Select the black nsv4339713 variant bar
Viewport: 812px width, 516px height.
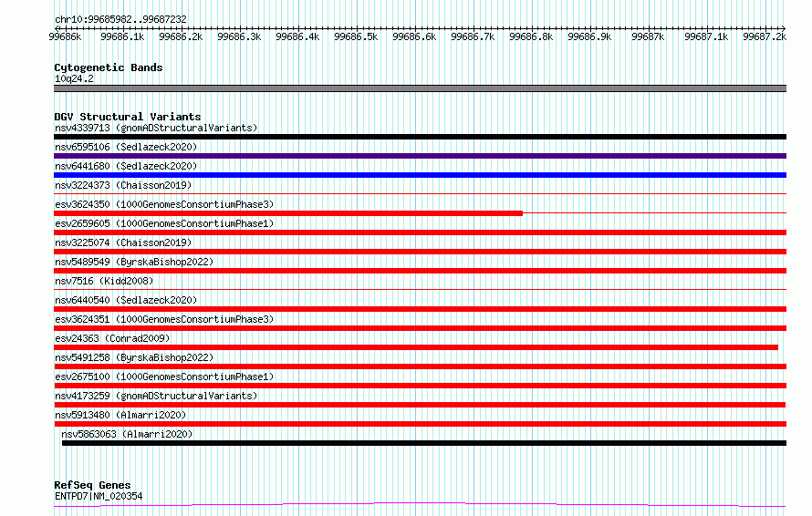click(420, 137)
